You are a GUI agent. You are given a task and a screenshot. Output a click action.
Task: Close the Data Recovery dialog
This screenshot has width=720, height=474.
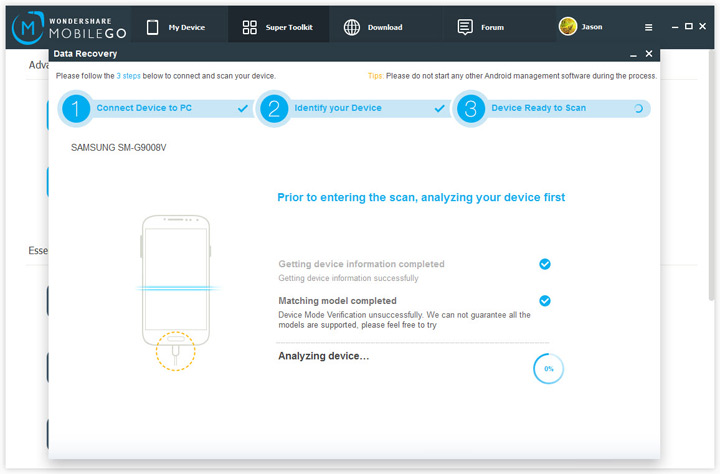[x=649, y=54]
